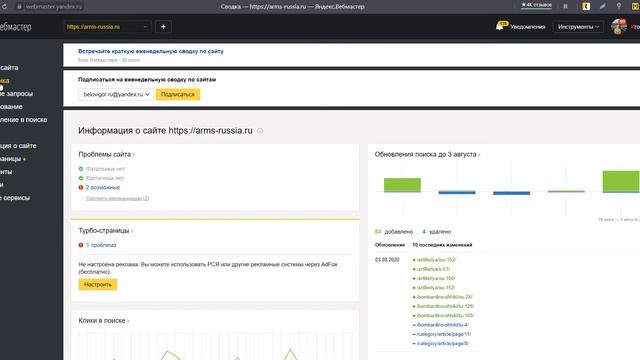The height and width of the screenshot is (360, 640).
Task: Open added page /artilleriya/su-100/
Action: click(x=436, y=278)
